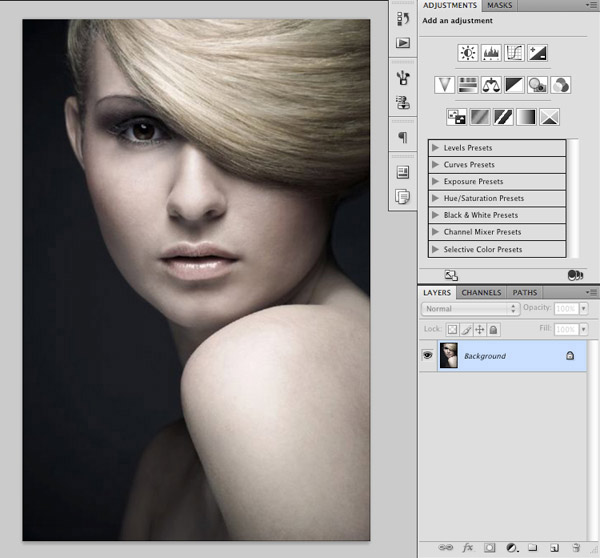
Task: Hide the Background layer with eye icon
Action: tap(429, 355)
